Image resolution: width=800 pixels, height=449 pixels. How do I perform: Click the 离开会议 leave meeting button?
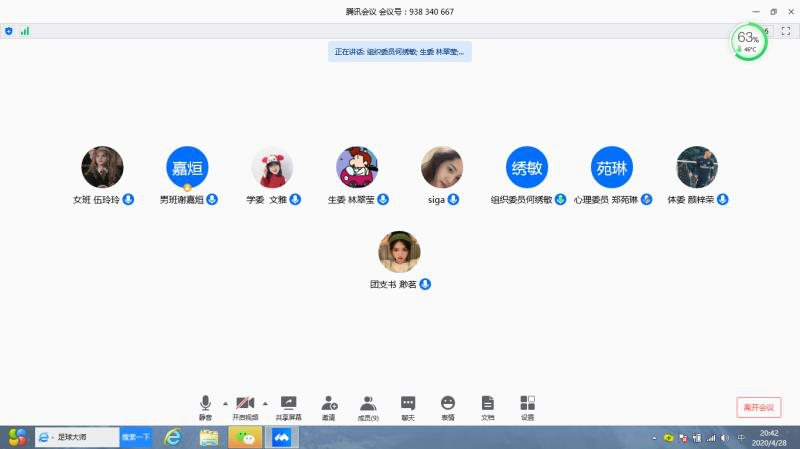point(758,407)
